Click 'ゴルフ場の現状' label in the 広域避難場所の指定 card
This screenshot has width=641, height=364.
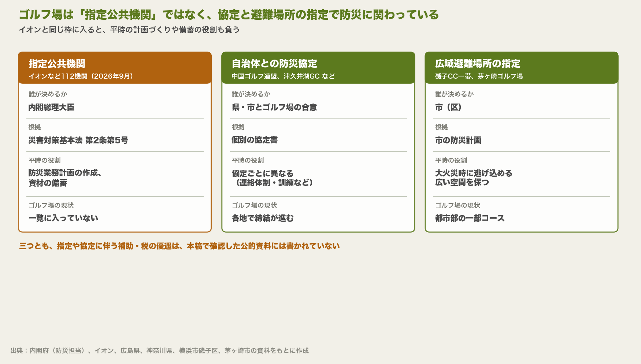458,205
